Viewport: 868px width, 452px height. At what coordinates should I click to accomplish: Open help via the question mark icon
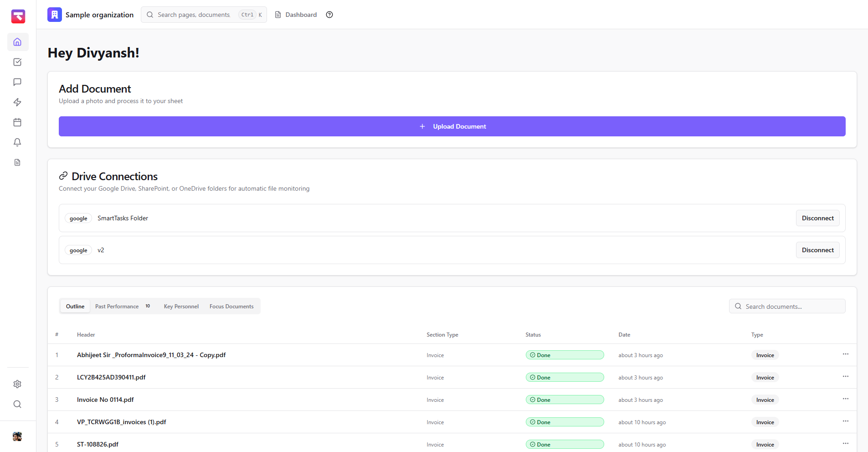(x=329, y=15)
